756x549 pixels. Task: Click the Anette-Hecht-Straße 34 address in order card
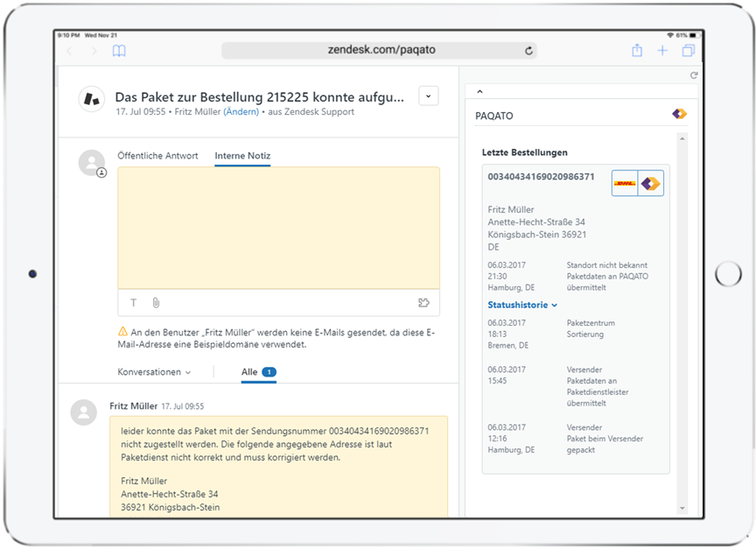[x=536, y=222]
